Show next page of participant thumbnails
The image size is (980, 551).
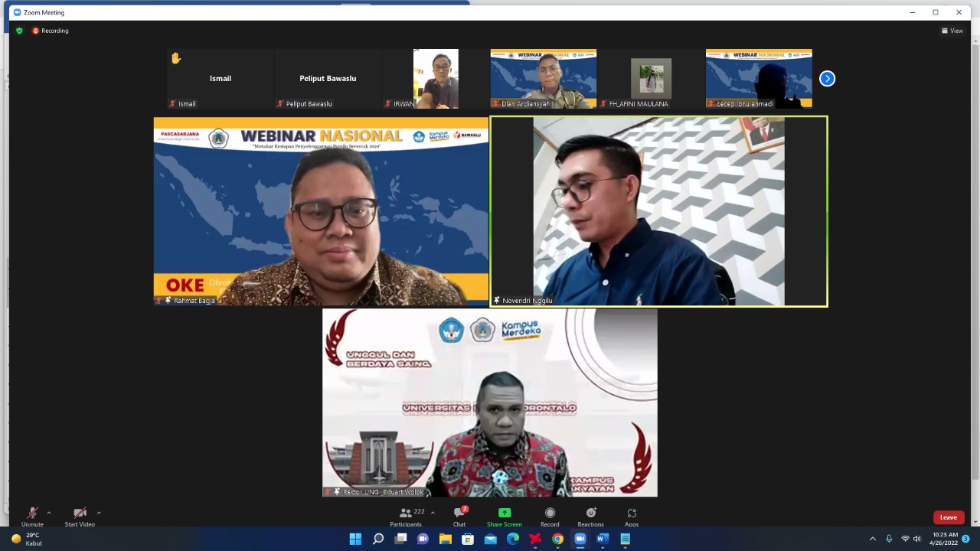pos(827,79)
